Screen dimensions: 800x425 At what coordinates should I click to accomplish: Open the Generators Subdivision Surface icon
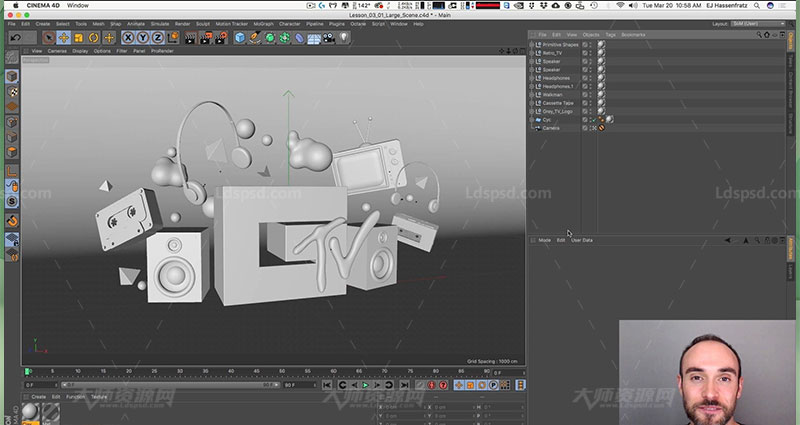(269, 37)
